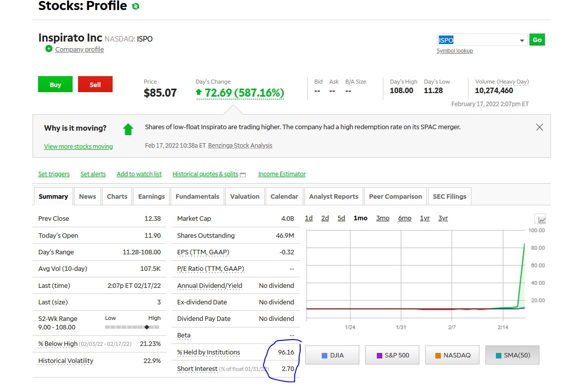This screenshot has width=588, height=386.
Task: Toggle the SMA(50) overlay button
Action: 512,355
